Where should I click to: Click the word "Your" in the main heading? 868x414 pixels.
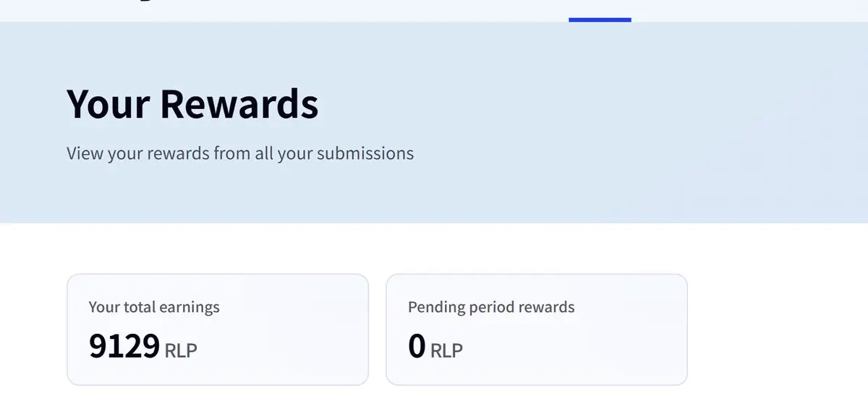click(108, 104)
